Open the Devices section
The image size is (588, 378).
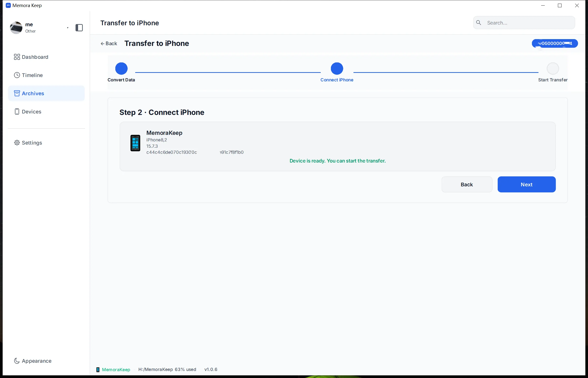point(47,112)
